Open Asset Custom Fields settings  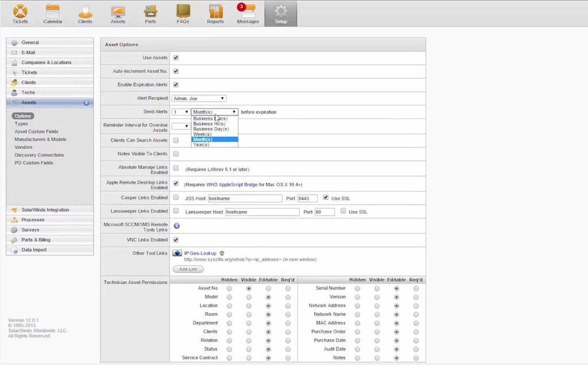(36, 132)
